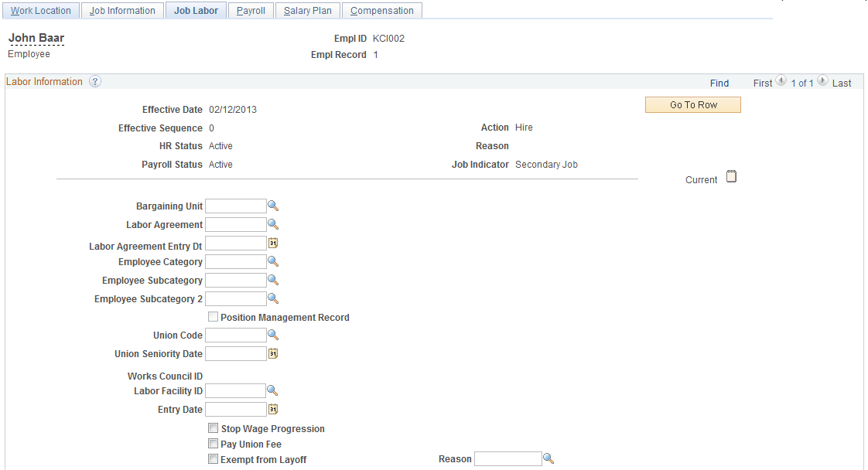Switch to the Work Location tab
This screenshot has height=470, width=868.
pos(41,10)
